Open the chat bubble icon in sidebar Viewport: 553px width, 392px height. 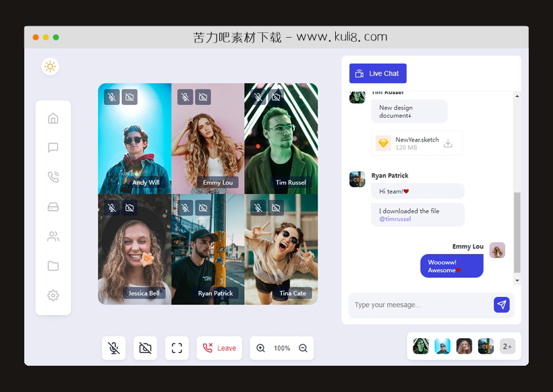pos(53,148)
